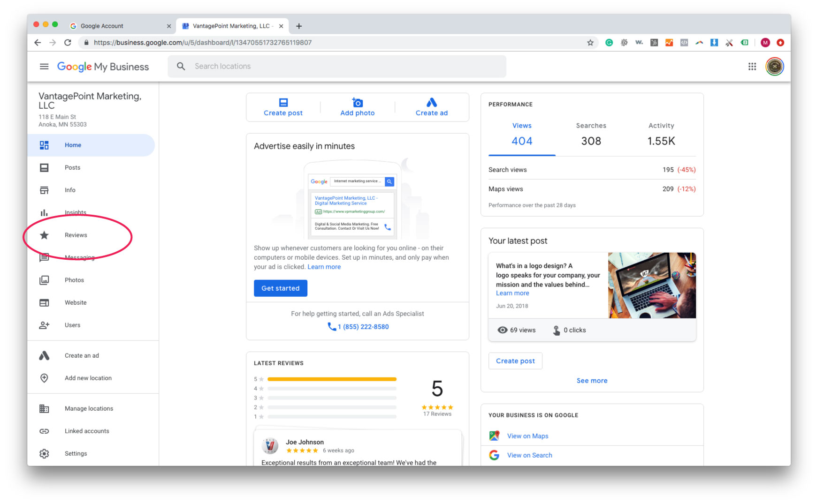Expand latest post with See more
This screenshot has height=504, width=816.
click(592, 380)
